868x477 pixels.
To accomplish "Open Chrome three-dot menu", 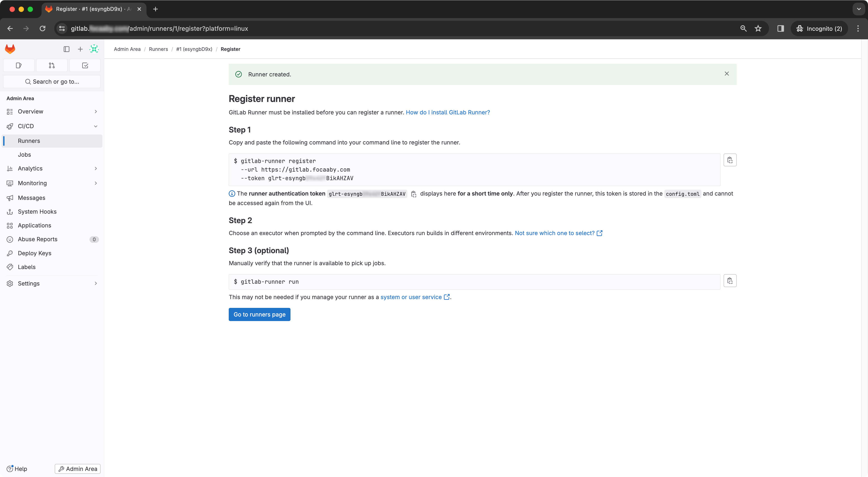I will (858, 29).
